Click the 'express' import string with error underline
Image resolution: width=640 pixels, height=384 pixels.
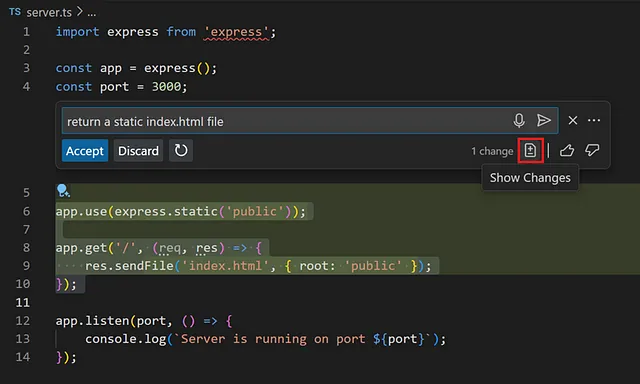[x=236, y=32]
